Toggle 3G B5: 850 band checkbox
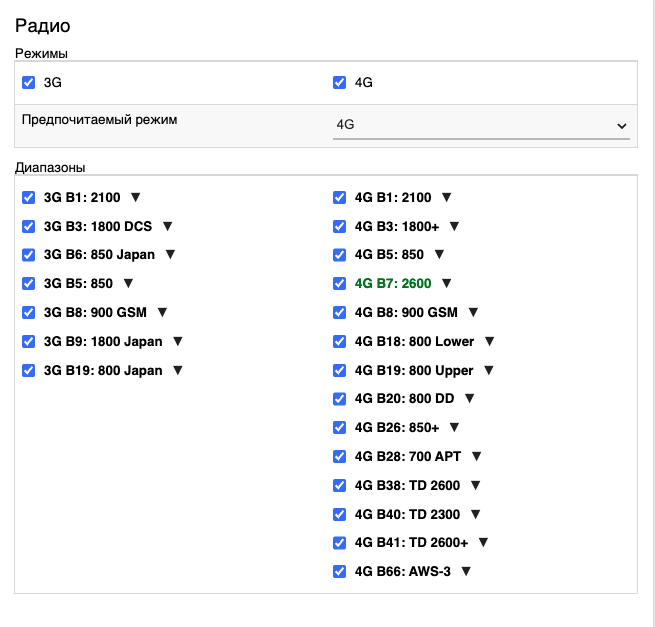 tap(29, 284)
